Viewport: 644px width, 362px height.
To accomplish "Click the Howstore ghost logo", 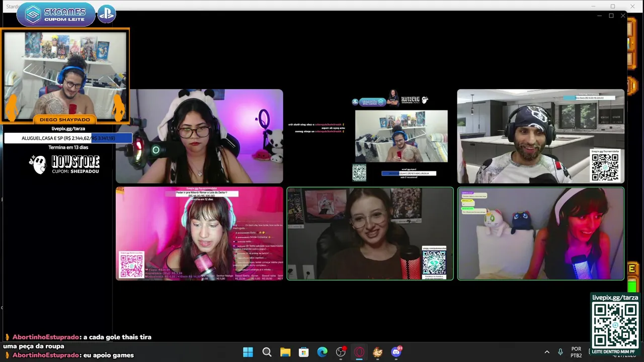I will [38, 164].
